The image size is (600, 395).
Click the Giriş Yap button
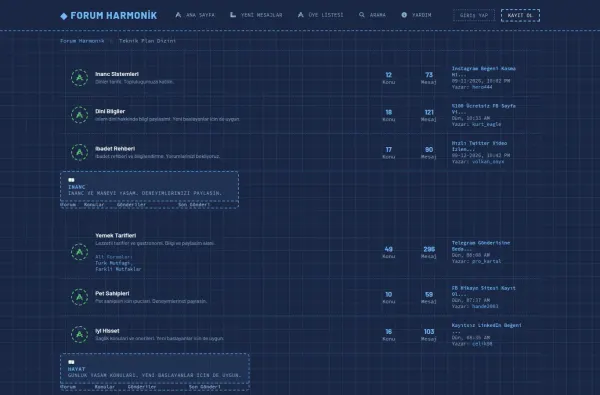point(474,15)
